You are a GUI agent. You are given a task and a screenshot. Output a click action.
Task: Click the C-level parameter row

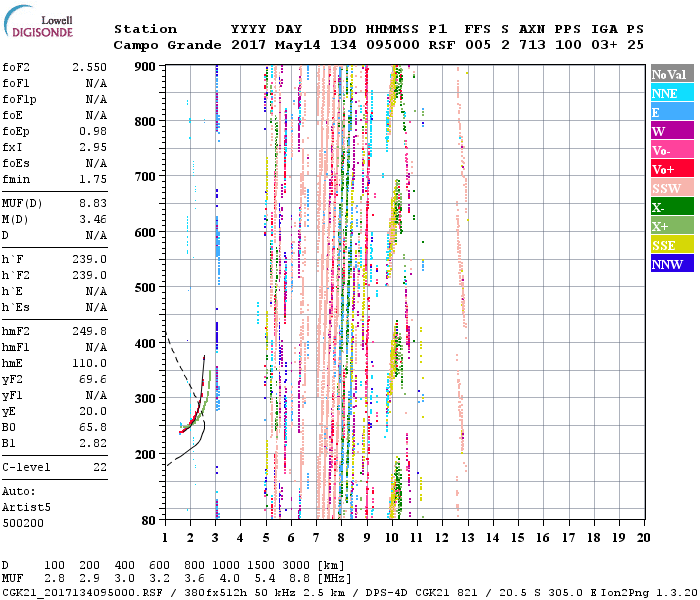(x=55, y=467)
